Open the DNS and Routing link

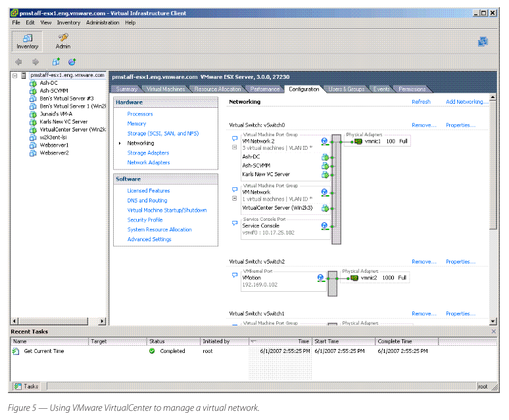click(147, 200)
